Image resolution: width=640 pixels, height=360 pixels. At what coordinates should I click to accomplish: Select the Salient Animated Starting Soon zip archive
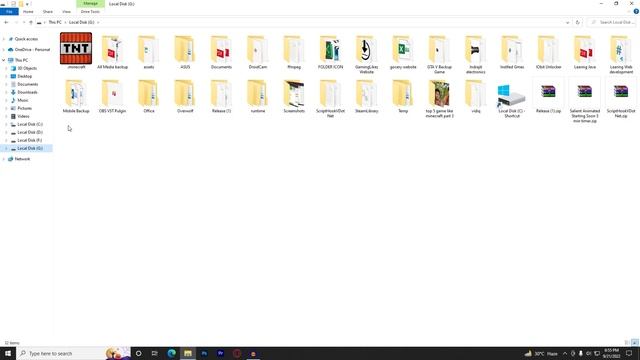point(584,101)
